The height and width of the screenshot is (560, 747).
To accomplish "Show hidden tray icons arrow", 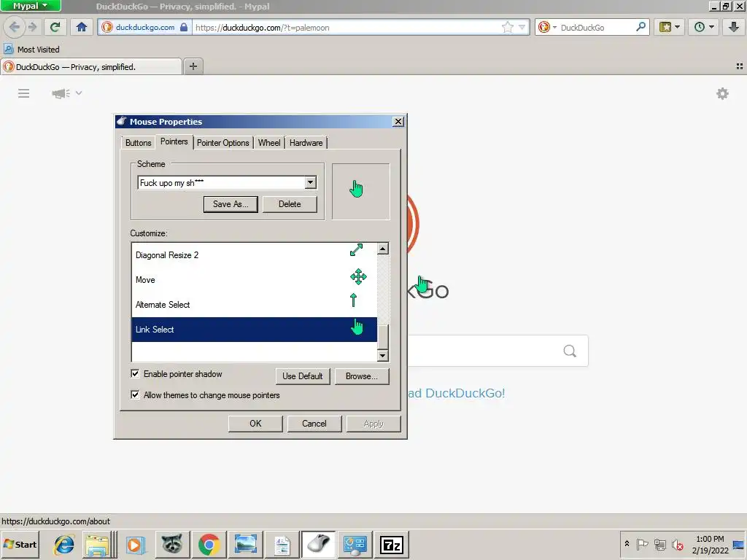I will [x=627, y=543].
